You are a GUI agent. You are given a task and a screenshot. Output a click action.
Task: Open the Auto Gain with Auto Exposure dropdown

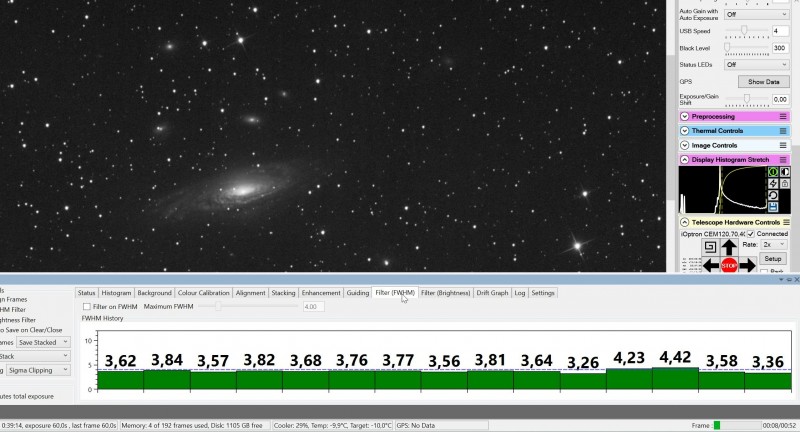click(757, 14)
